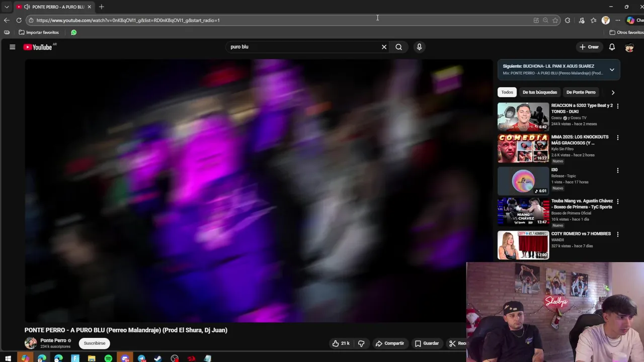Open Ponte Perro channel name link

coord(53,340)
